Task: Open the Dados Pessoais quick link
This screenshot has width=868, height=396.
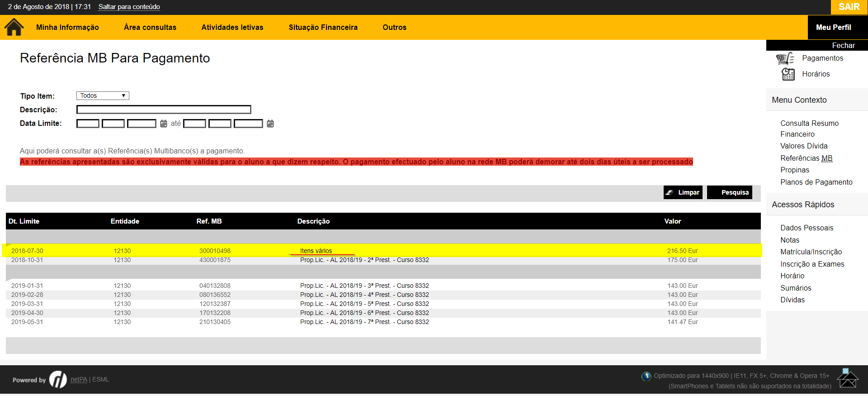Action: 807,228
